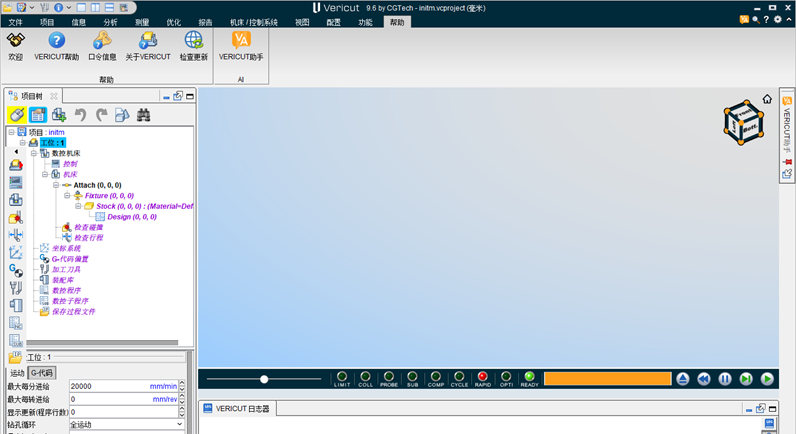Click the home view icon in graphics area
This screenshot has height=434, width=796.
tap(767, 99)
